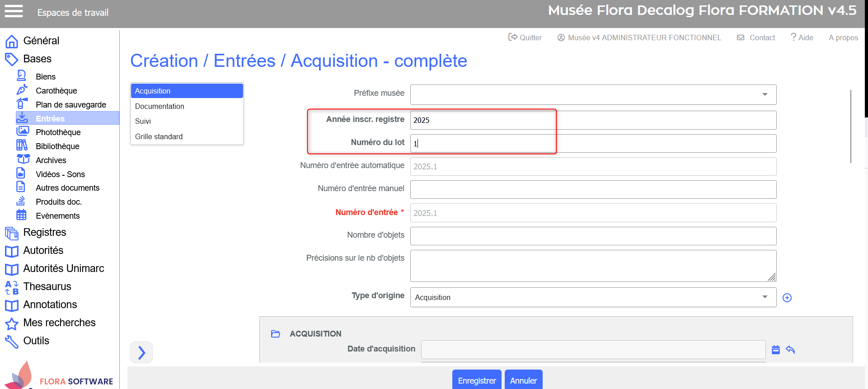The image size is (868, 389).
Task: Click the plus icon beside Type d'origine
Action: (787, 298)
